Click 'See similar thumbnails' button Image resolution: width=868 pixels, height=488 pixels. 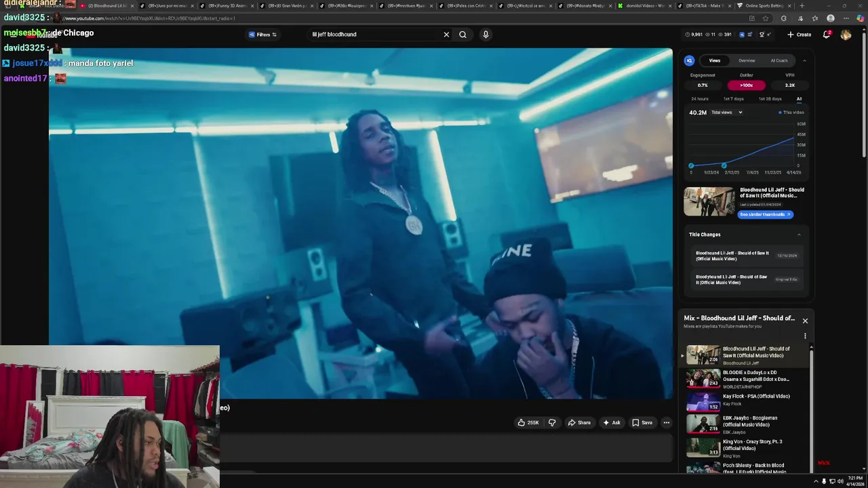765,214
